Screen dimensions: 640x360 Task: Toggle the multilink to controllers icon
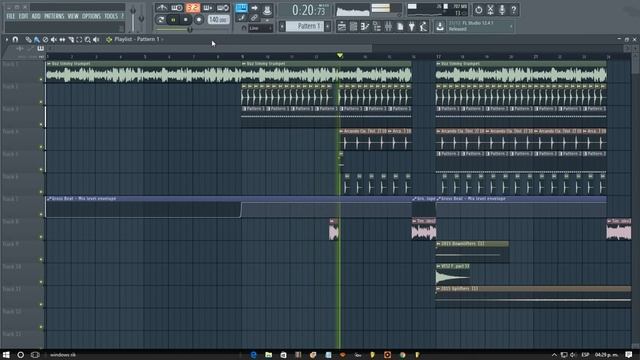coord(254,18)
